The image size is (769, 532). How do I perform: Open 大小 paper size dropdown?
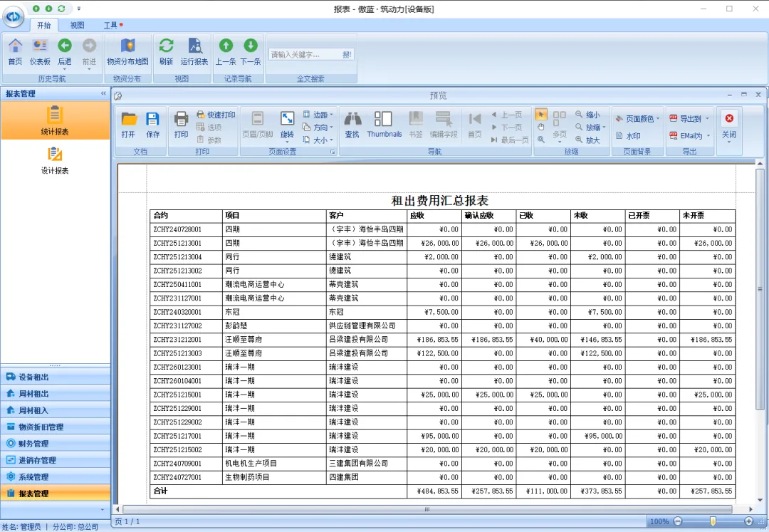tap(318, 140)
